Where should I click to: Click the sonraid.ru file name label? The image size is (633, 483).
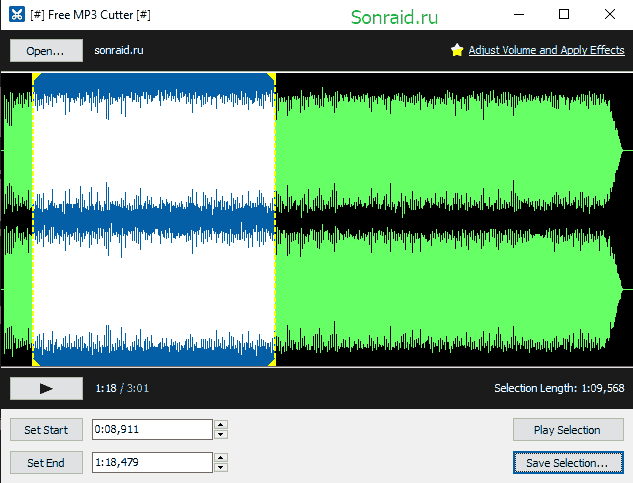[x=119, y=50]
